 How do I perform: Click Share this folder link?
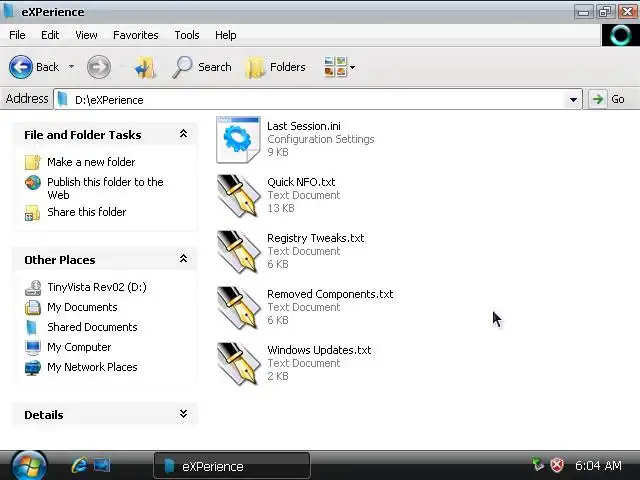coord(87,212)
